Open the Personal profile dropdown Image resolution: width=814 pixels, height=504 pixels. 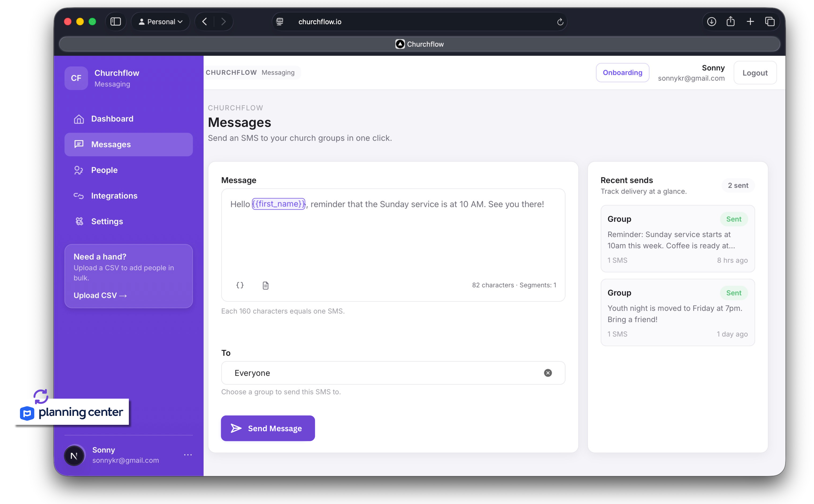[x=161, y=21]
